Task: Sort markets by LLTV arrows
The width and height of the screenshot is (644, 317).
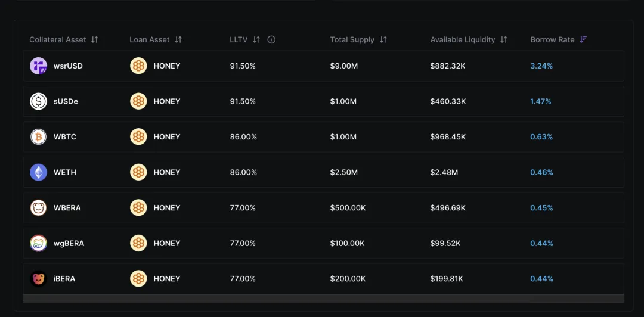Action: (x=256, y=40)
